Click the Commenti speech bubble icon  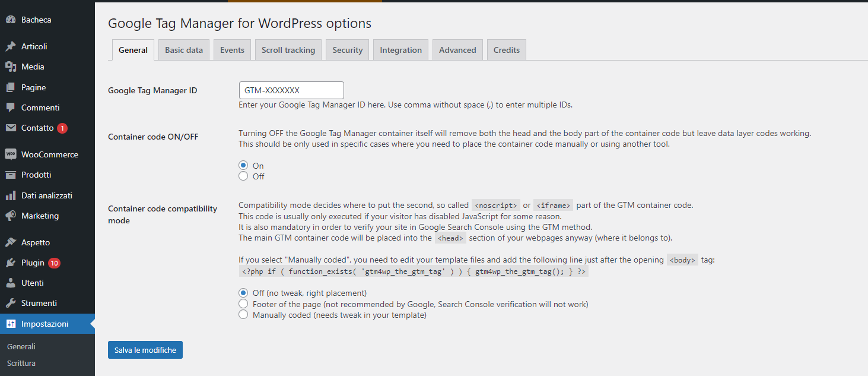pyautogui.click(x=11, y=108)
